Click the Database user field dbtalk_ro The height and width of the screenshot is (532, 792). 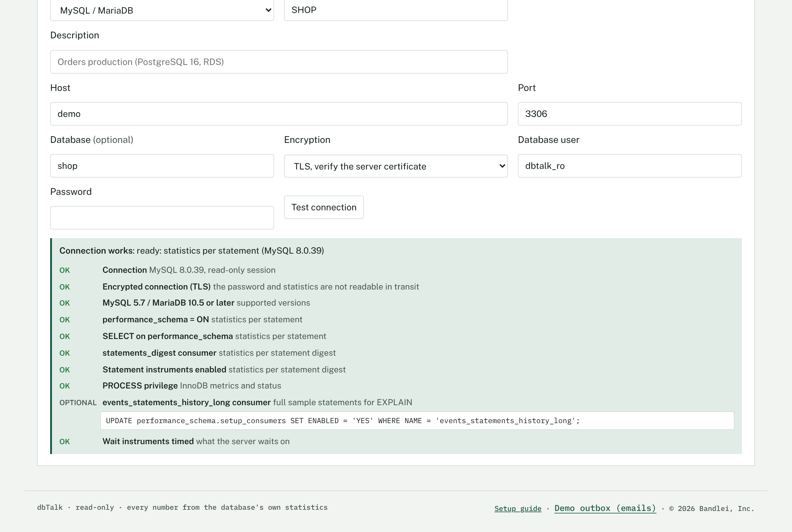tap(630, 166)
